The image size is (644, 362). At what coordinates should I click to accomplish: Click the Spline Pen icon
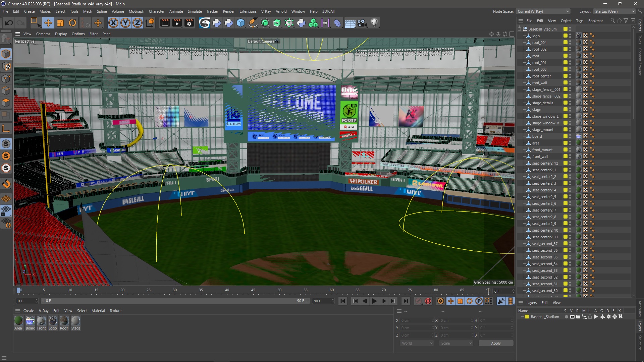tap(253, 23)
